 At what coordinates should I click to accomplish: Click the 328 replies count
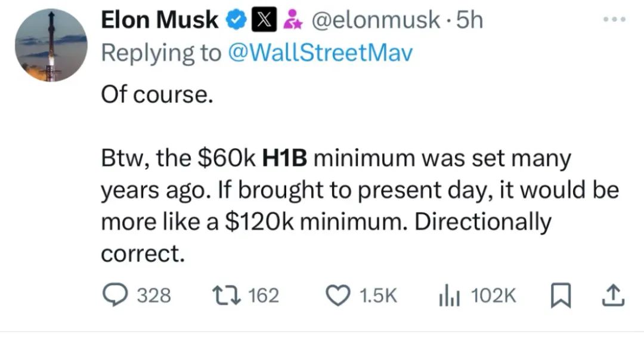click(154, 296)
